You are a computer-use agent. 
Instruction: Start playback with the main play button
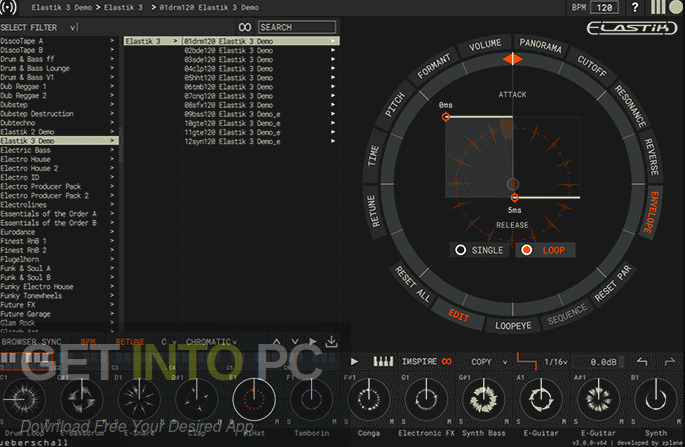[354, 361]
